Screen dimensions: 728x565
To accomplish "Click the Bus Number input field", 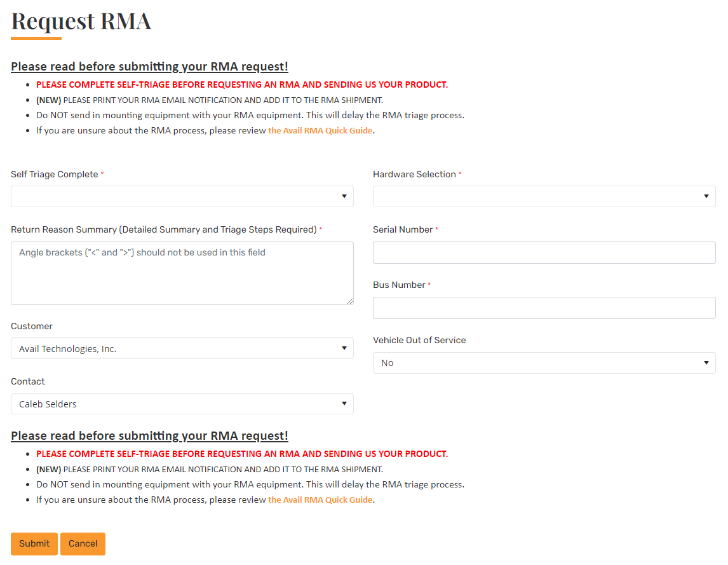I will [544, 308].
